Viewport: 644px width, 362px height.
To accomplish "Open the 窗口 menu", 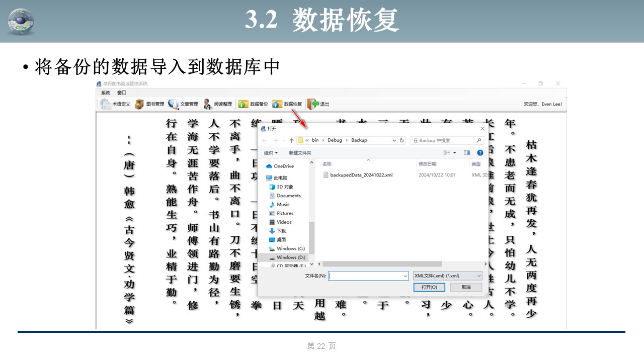I will click(122, 93).
